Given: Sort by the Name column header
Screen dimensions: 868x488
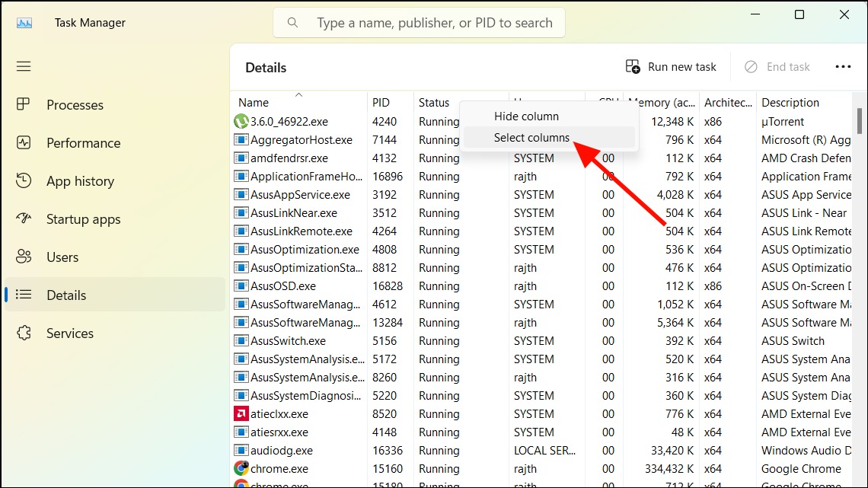Looking at the screenshot, I should point(298,102).
